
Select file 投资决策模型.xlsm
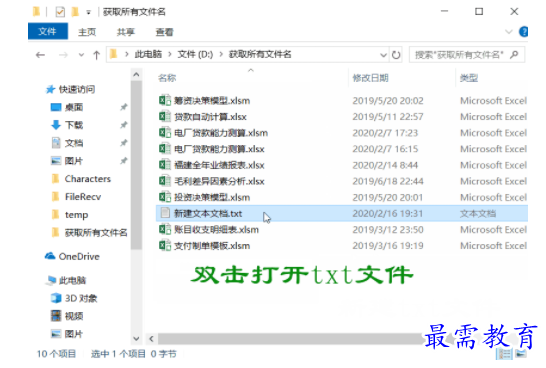212,197
